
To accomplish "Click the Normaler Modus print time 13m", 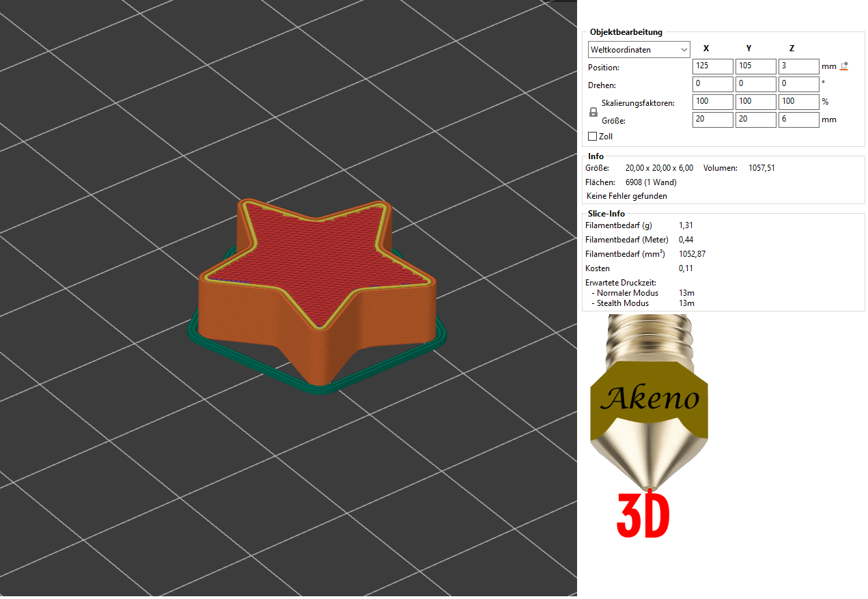I will (x=686, y=293).
